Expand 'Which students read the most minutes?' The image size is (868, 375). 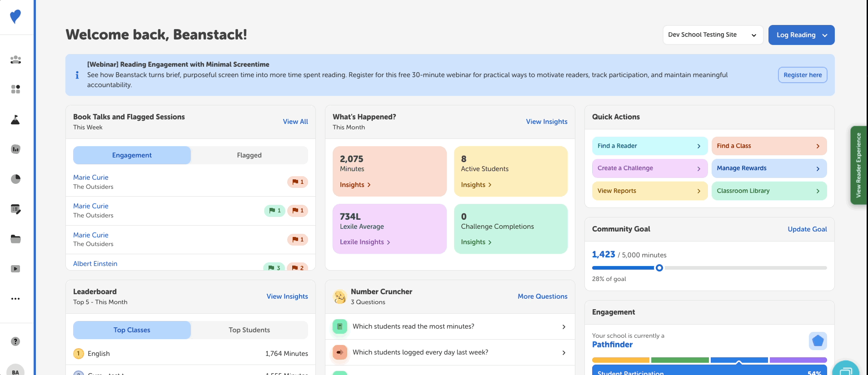pos(450,326)
